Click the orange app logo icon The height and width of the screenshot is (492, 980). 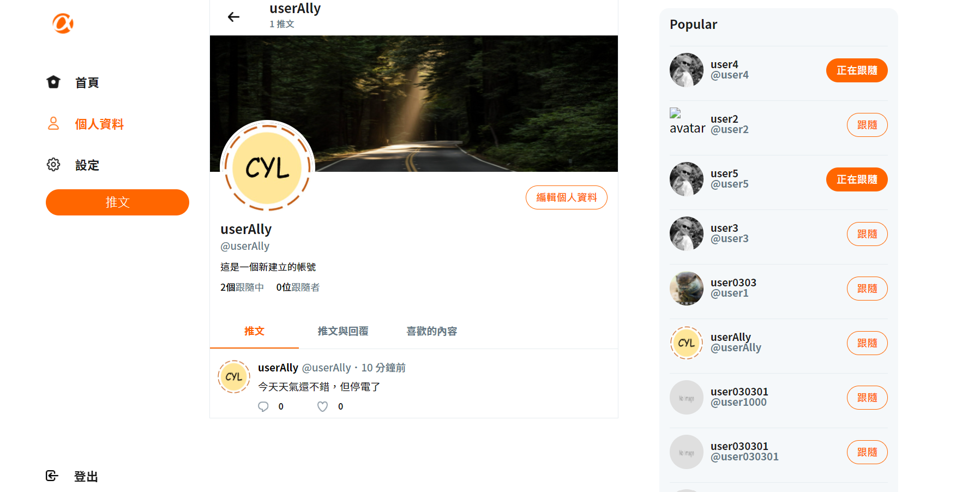[x=63, y=23]
